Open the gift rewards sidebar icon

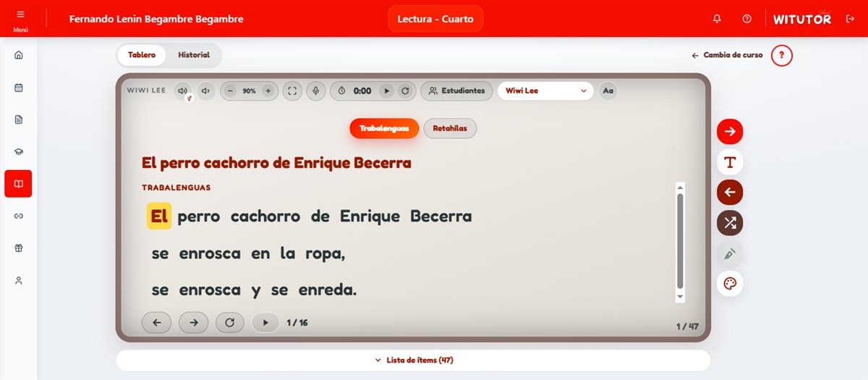coord(19,248)
